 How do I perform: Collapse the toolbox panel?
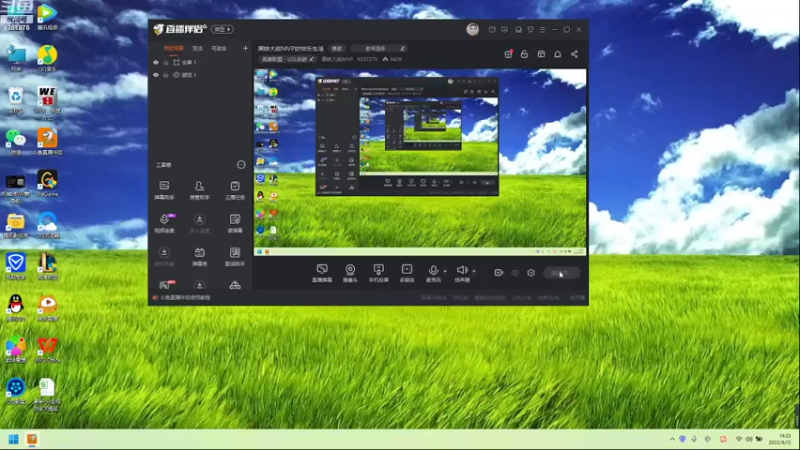pyautogui.click(x=241, y=165)
